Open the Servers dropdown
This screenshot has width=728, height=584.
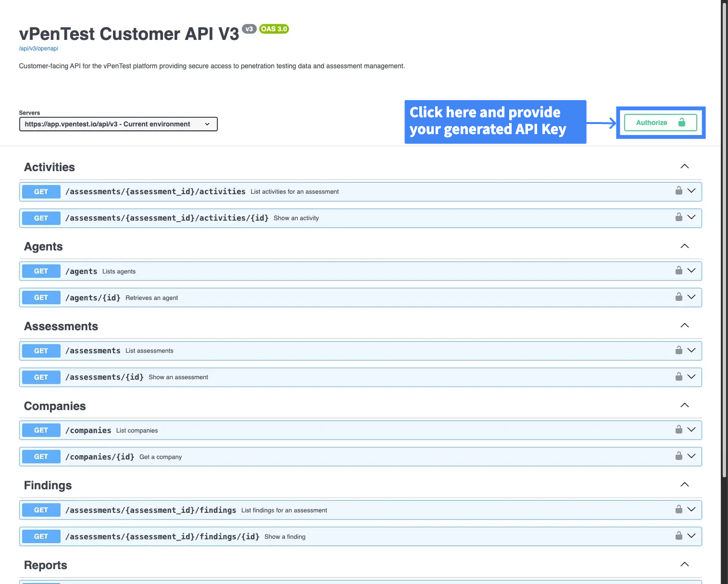pos(118,124)
